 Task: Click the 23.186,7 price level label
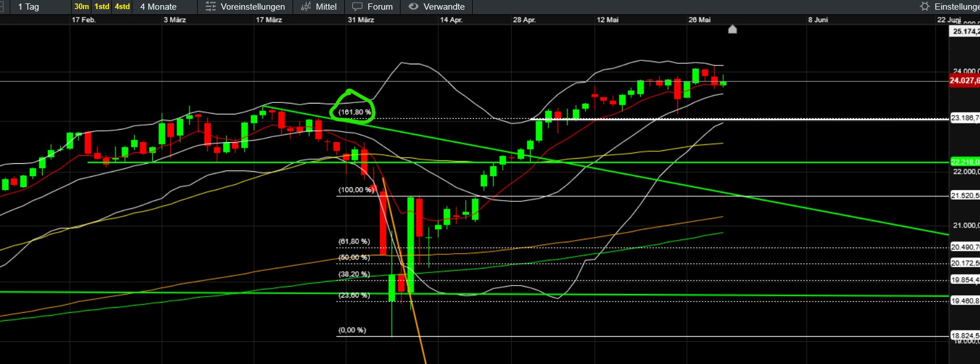pos(965,118)
